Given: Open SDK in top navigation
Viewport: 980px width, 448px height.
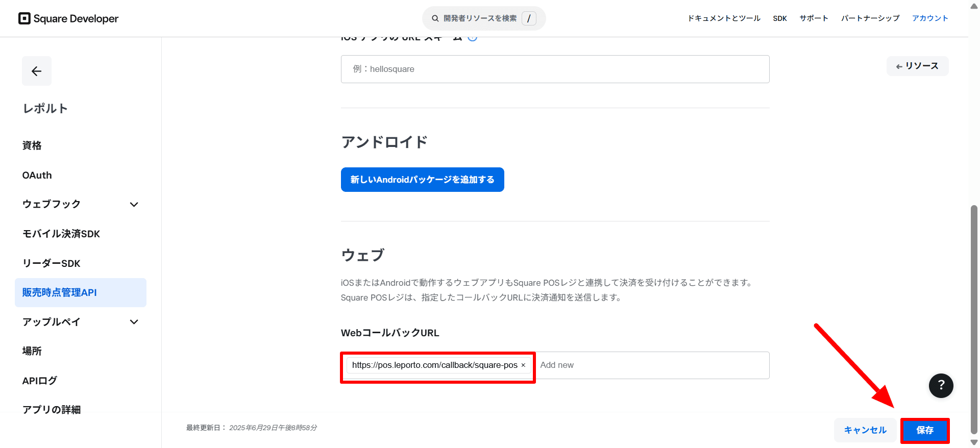Looking at the screenshot, I should click(780, 18).
